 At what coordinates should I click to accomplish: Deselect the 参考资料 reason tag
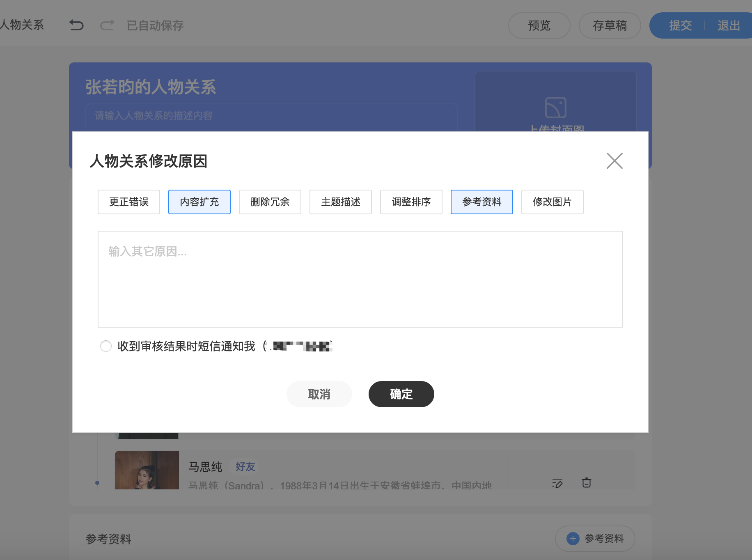click(482, 202)
